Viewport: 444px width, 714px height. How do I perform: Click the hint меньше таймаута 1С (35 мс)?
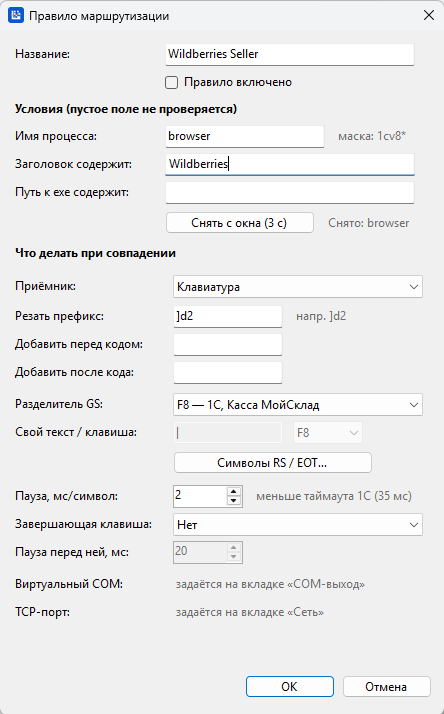pos(334,496)
